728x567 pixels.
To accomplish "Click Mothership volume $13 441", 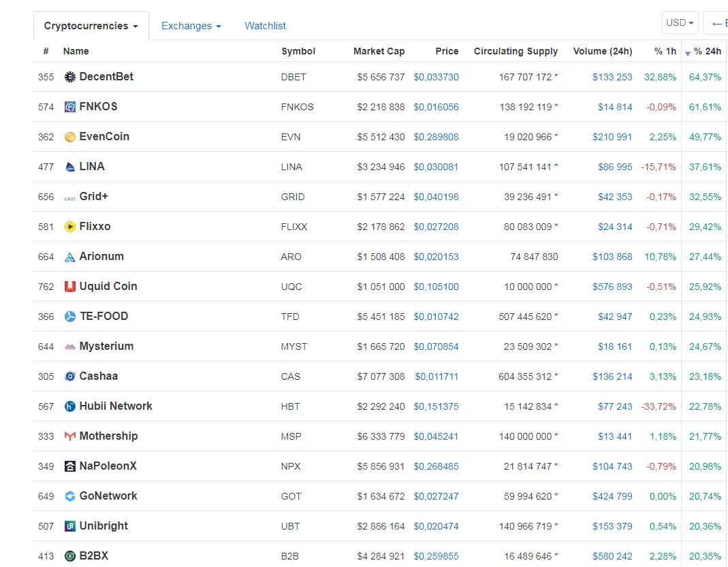I will pyautogui.click(x=615, y=436).
